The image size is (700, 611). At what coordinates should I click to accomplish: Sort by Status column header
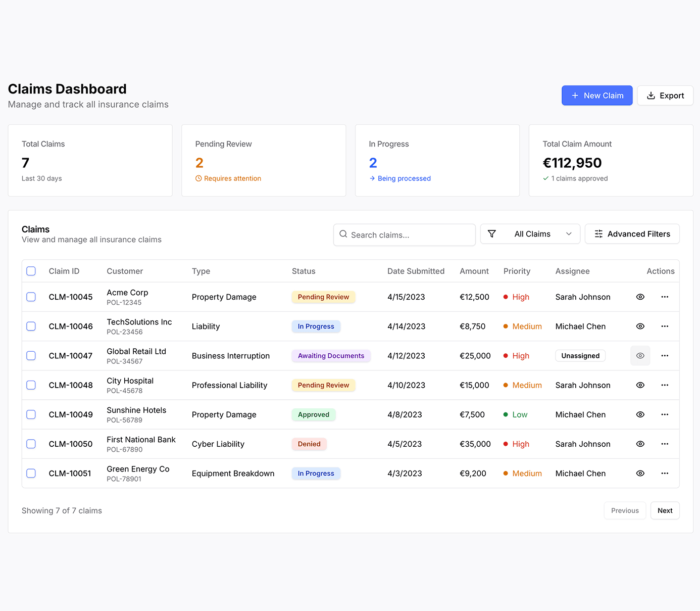click(x=304, y=271)
